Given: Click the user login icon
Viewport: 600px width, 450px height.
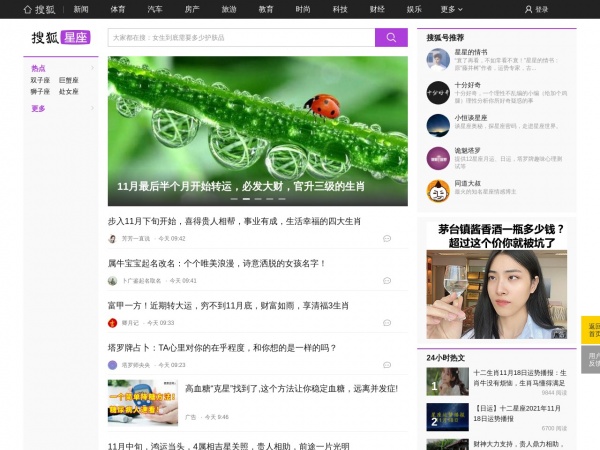Looking at the screenshot, I should pyautogui.click(x=528, y=9).
